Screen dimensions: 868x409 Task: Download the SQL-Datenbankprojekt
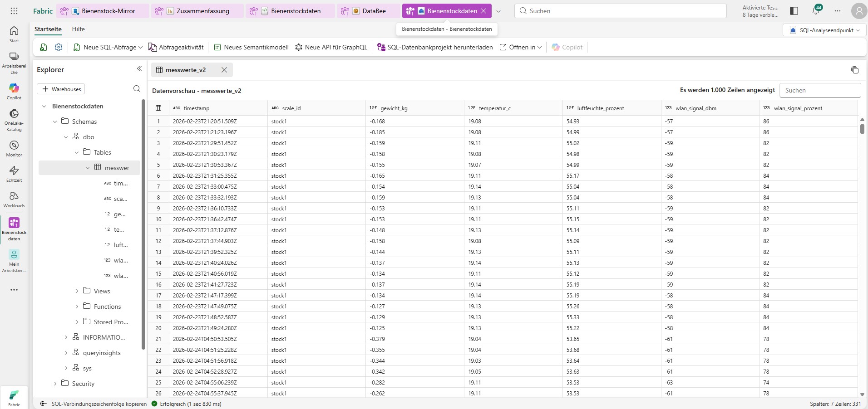tap(434, 47)
